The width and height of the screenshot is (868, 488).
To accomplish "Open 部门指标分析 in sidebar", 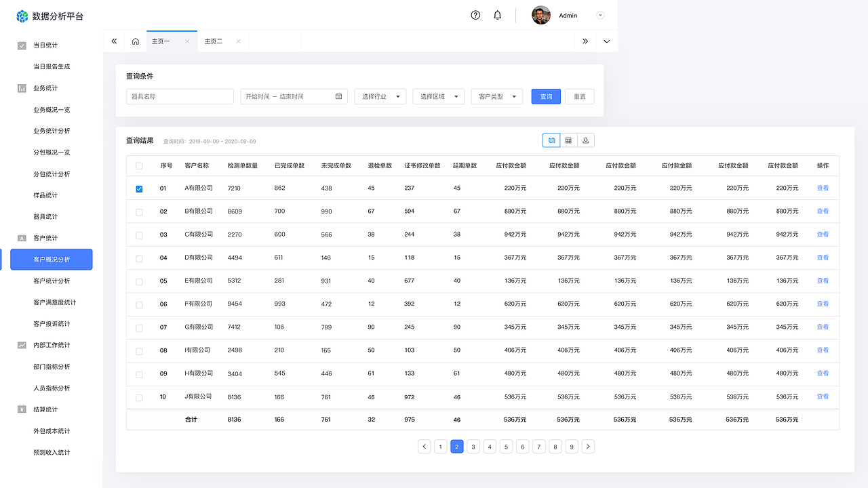I will click(x=52, y=367).
